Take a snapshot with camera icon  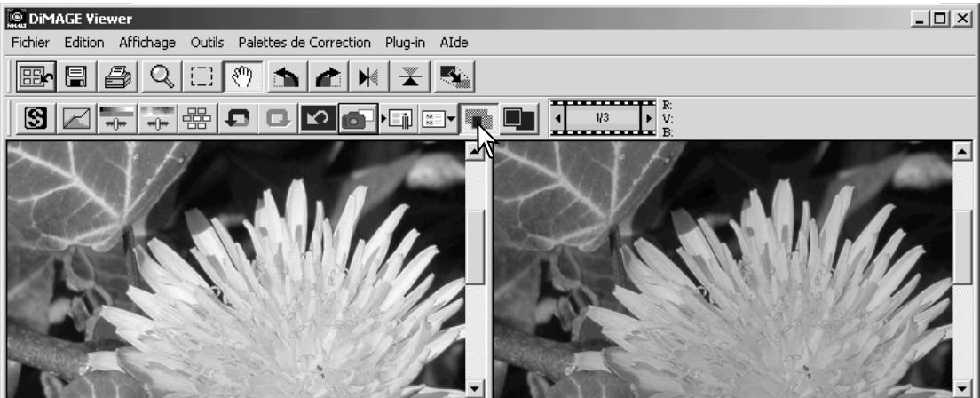tap(358, 118)
